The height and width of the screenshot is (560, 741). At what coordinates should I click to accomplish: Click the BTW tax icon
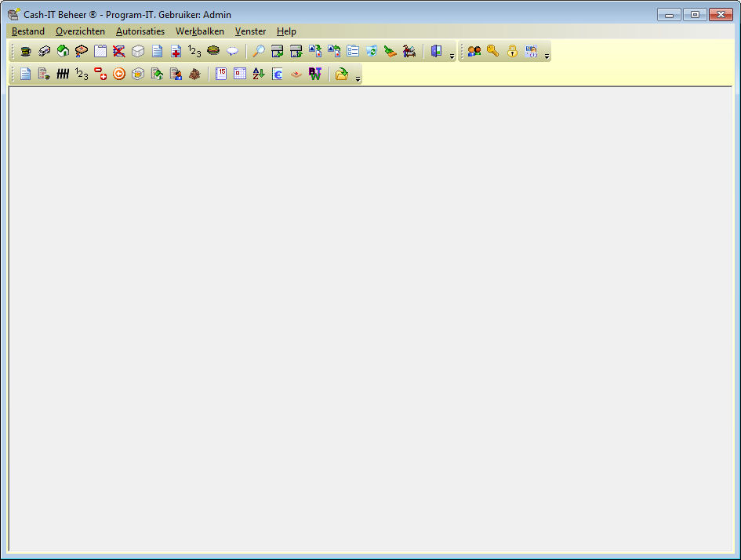(x=315, y=74)
